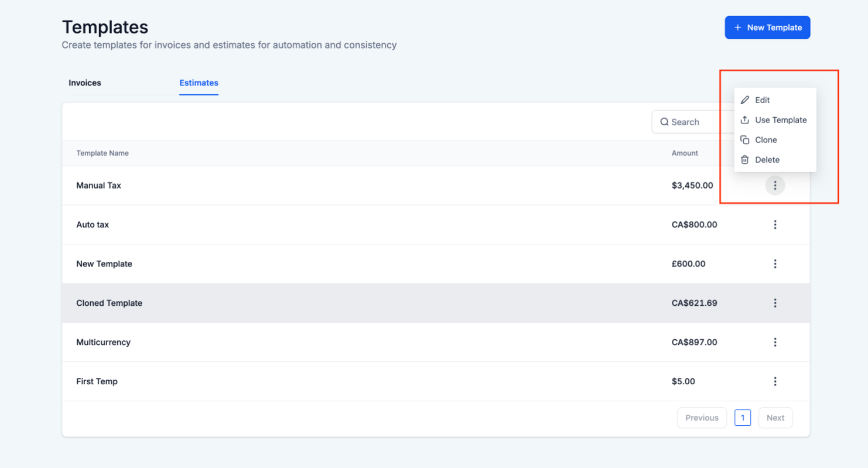Create a New Template

click(767, 28)
